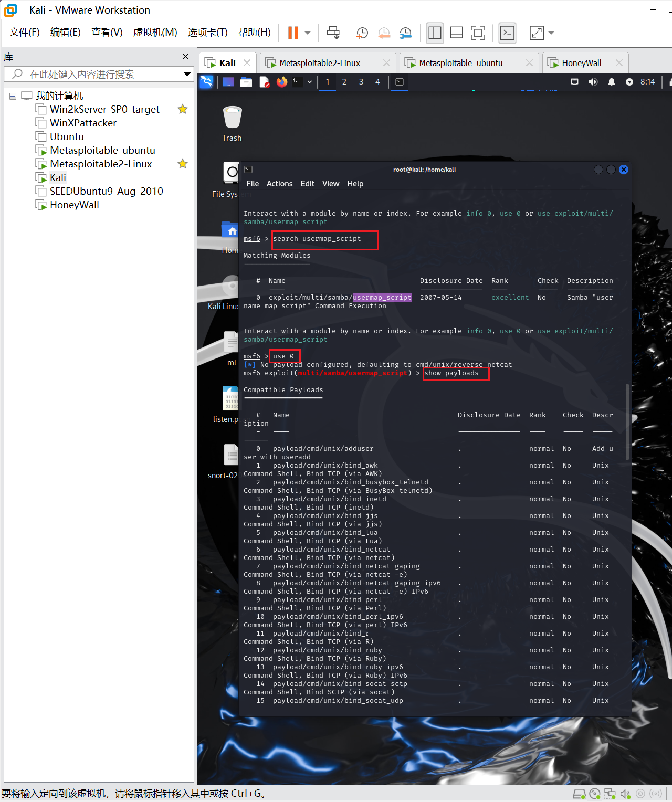Click the CD/DVD drive status icon
672x802 pixels.
[x=595, y=794]
